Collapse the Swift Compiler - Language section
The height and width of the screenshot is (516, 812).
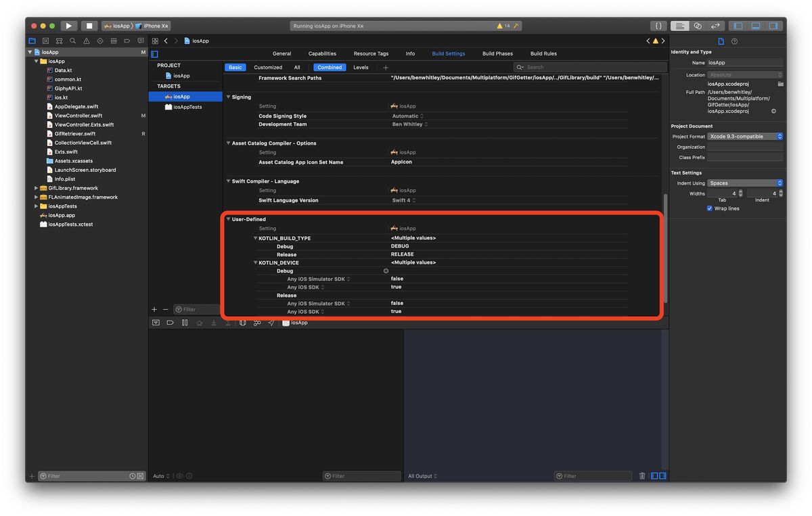pyautogui.click(x=228, y=181)
